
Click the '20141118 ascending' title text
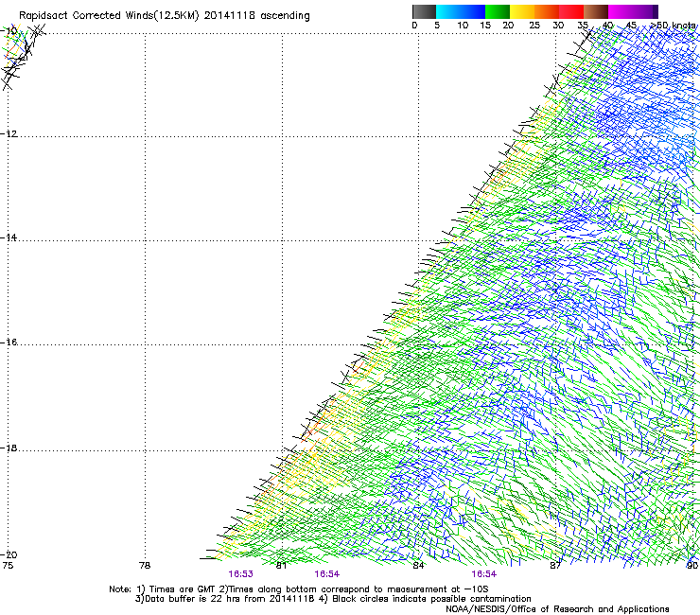point(256,16)
